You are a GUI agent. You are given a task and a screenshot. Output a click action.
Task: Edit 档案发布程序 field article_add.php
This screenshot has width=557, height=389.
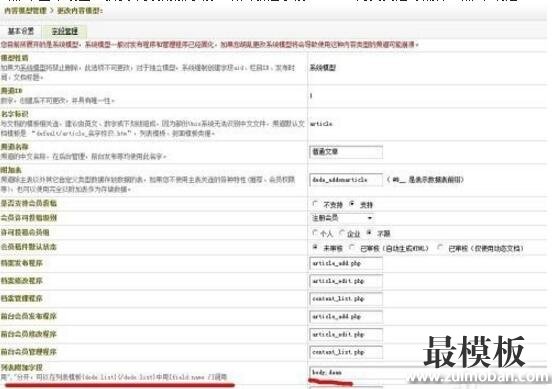[346, 263]
